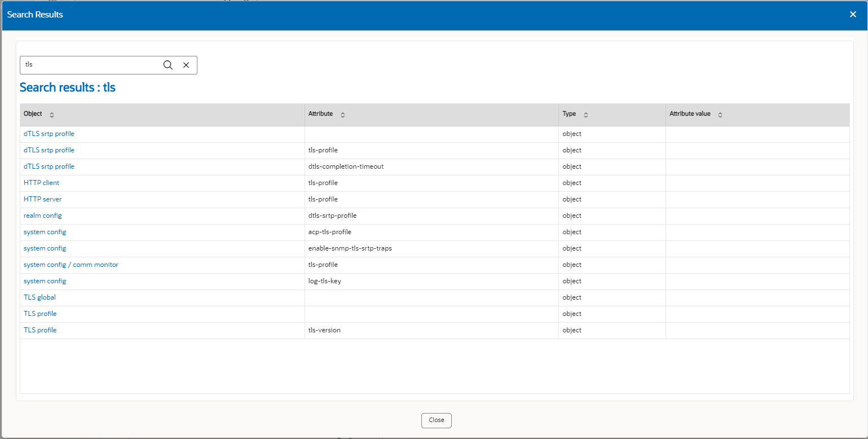868x439 pixels.
Task: Open system config / comm monitor result
Action: click(71, 264)
